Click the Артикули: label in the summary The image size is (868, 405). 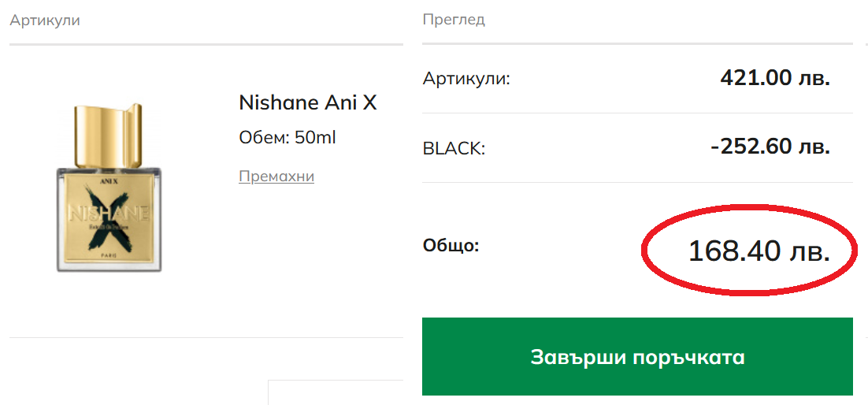[466, 79]
